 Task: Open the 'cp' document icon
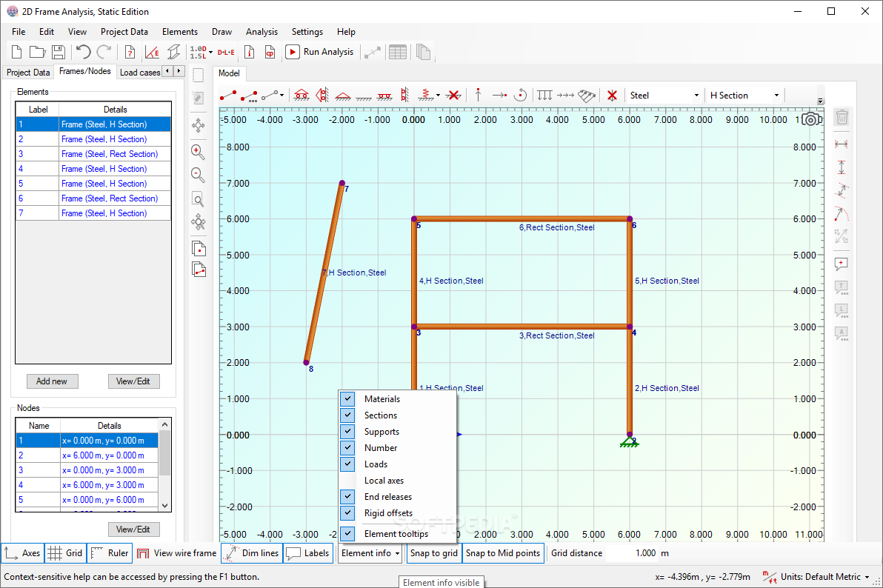(x=270, y=52)
